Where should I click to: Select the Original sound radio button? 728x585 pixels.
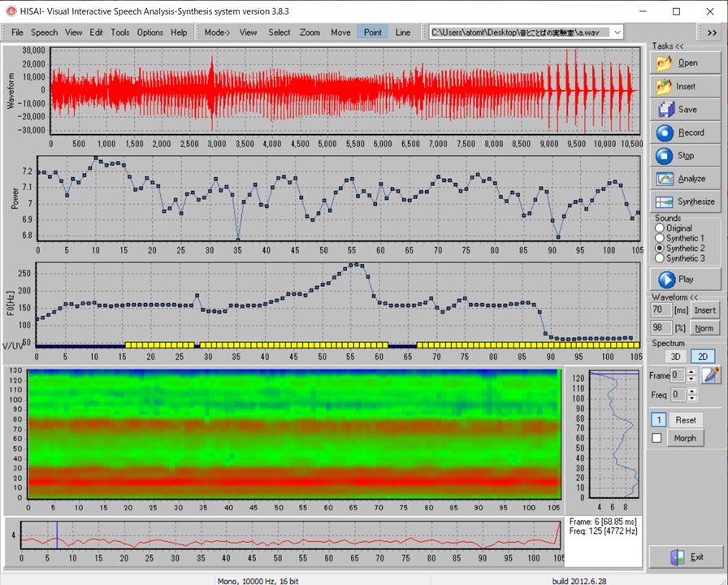[659, 228]
